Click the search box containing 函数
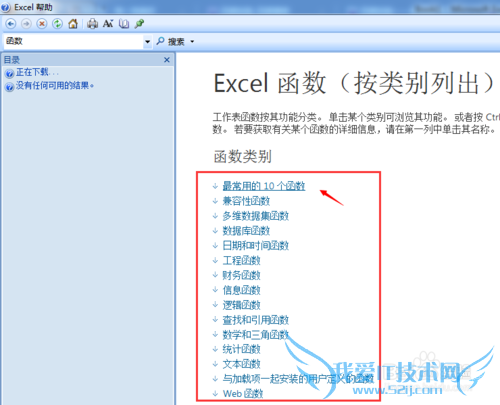The height and width of the screenshot is (405, 500). tap(73, 41)
